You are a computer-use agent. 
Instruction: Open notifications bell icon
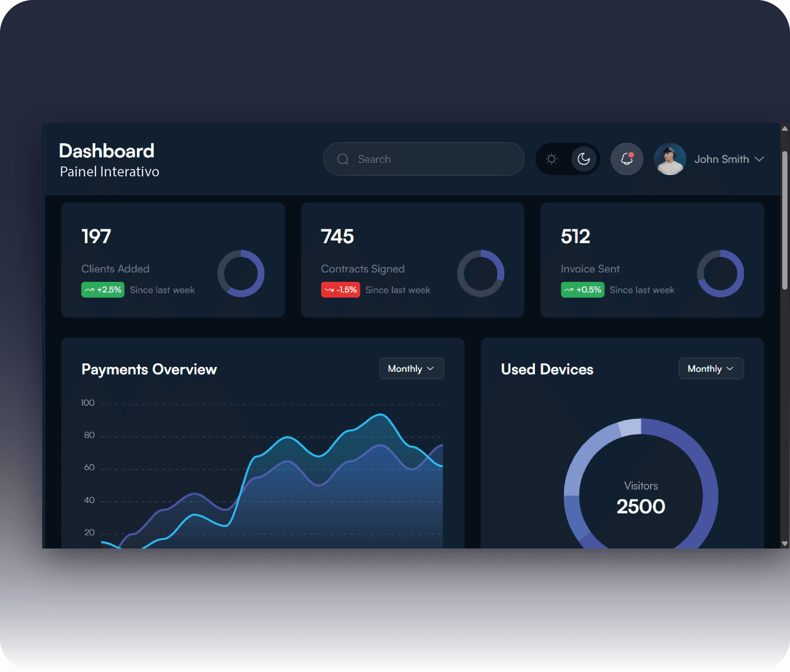coord(627,159)
